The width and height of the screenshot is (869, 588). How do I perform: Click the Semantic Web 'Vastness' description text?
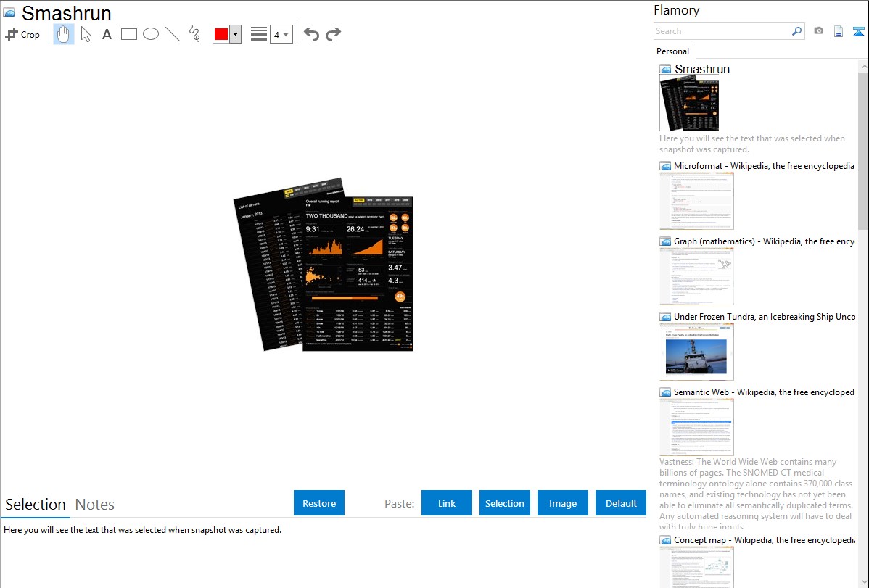tap(757, 494)
